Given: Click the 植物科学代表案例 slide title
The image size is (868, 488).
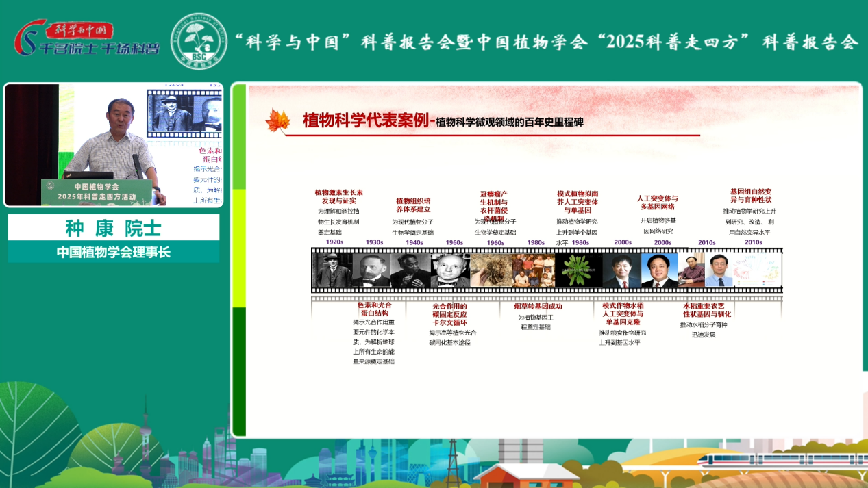Looking at the screenshot, I should (x=366, y=121).
